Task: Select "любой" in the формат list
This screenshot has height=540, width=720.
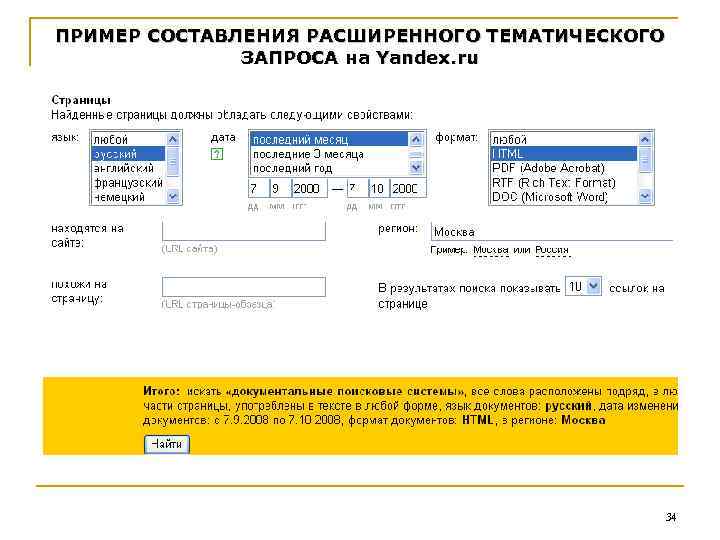Action: click(564, 140)
